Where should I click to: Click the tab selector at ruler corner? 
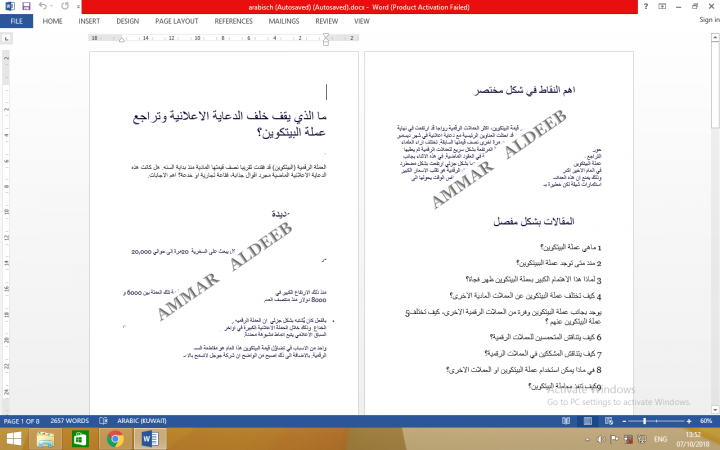[6, 39]
